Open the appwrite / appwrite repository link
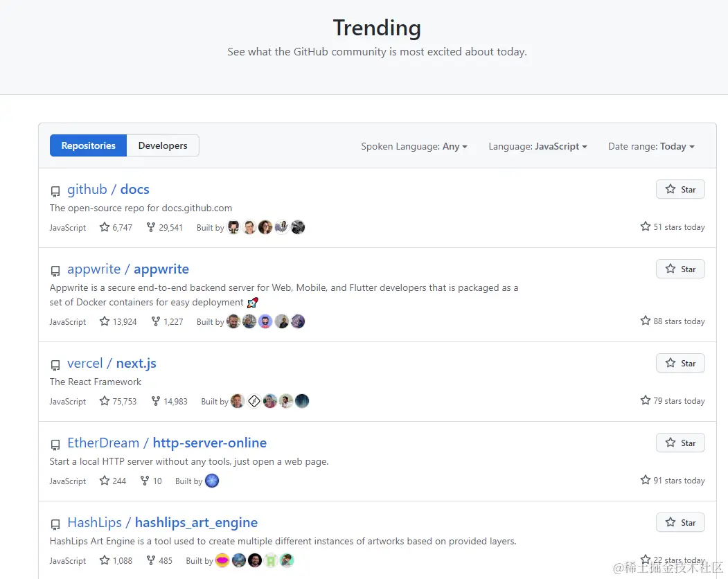The width and height of the screenshot is (728, 579). tap(128, 269)
